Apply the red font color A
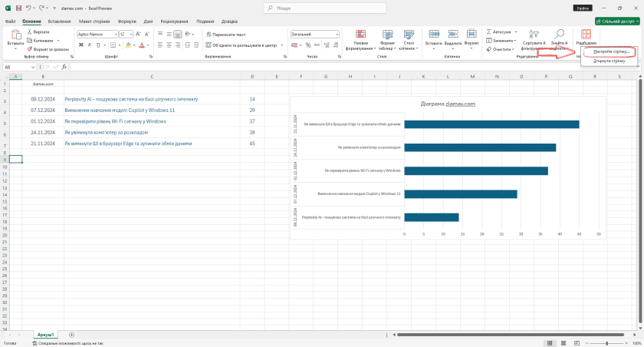 (142, 45)
